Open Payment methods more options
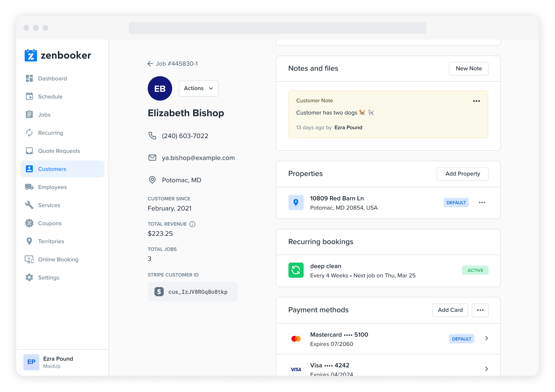Screen dimensions: 555x392 (480, 310)
